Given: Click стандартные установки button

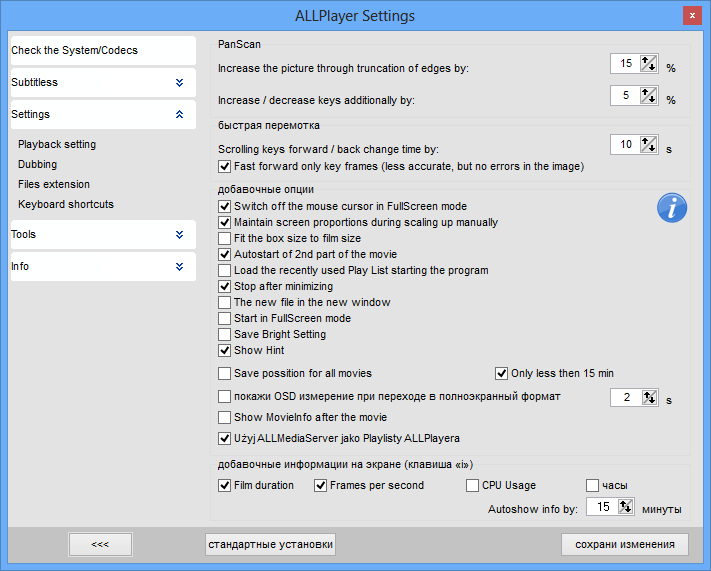Looking at the screenshot, I should pyautogui.click(x=271, y=544).
